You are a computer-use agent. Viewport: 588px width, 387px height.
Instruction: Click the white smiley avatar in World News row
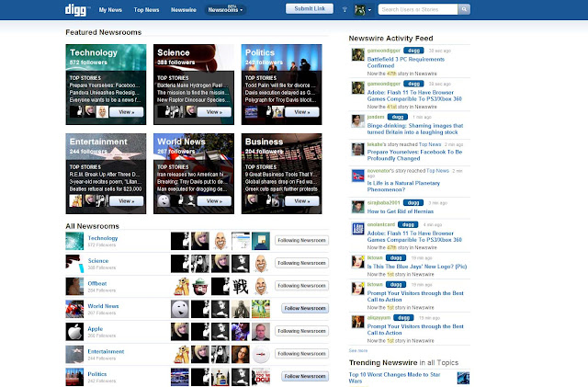click(x=180, y=309)
